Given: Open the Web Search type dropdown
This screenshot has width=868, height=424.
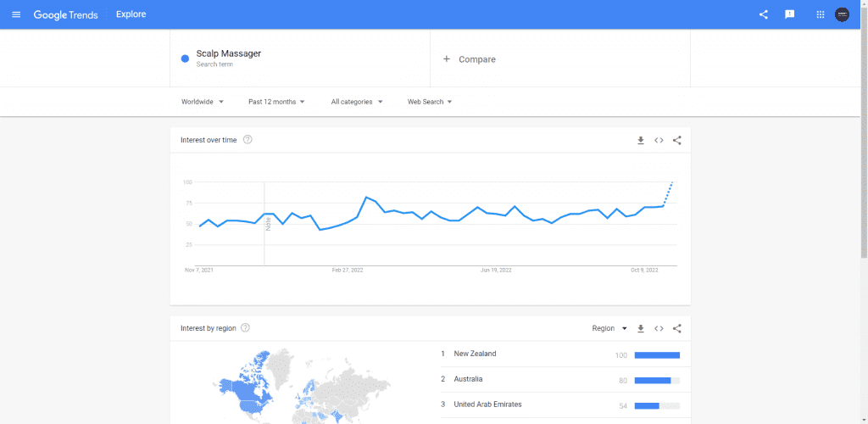Looking at the screenshot, I should [x=430, y=102].
